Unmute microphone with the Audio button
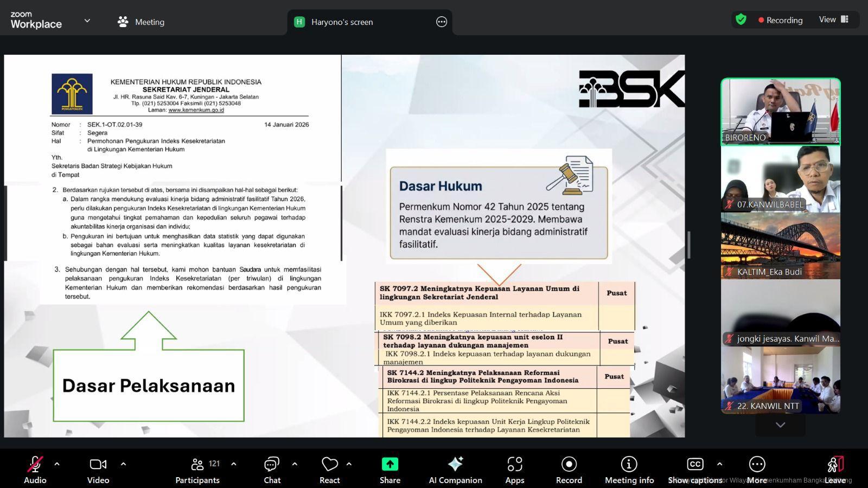The image size is (868, 488). (x=35, y=470)
